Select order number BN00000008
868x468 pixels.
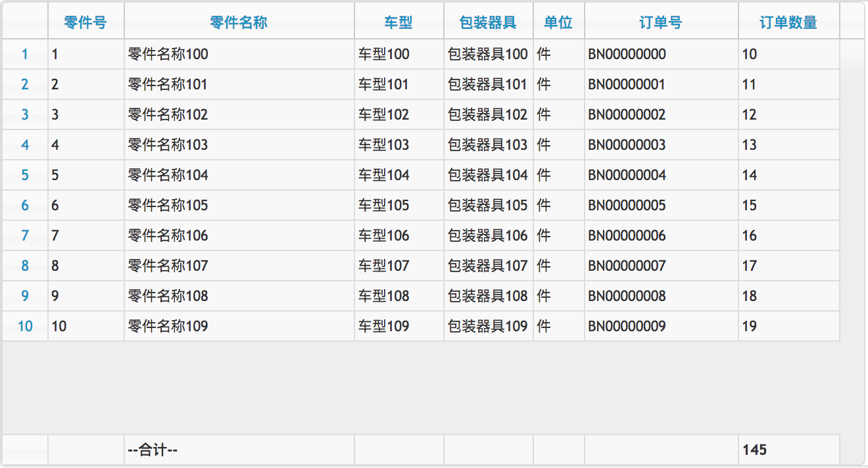coord(662,296)
